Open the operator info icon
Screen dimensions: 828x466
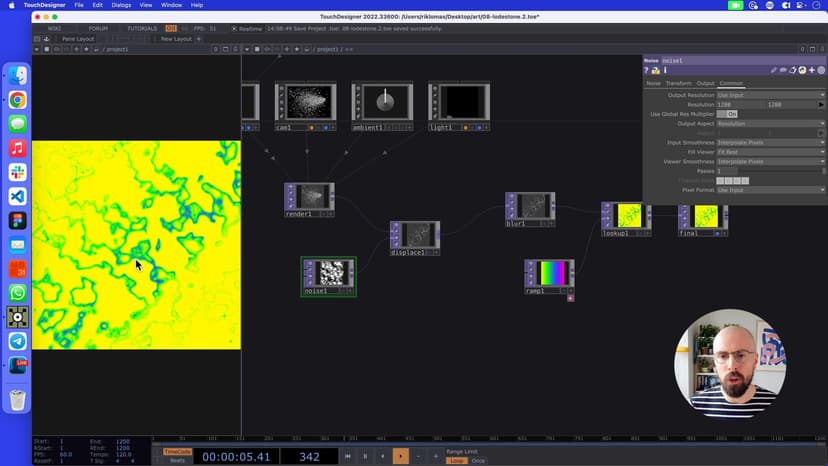click(664, 70)
